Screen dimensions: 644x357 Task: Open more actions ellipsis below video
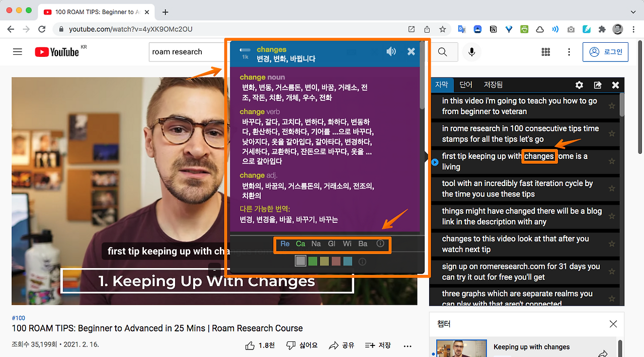(408, 346)
